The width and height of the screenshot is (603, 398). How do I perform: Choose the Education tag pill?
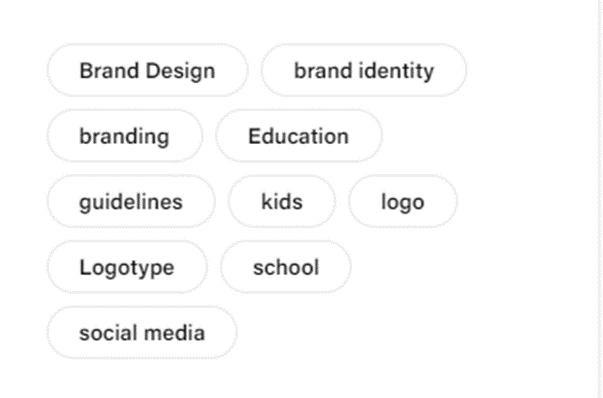point(298,136)
